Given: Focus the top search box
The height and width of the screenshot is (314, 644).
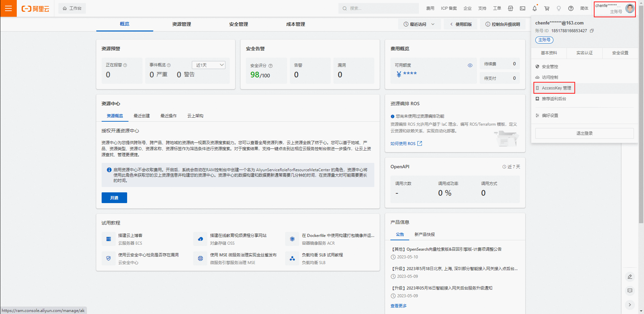Looking at the screenshot, I should pyautogui.click(x=379, y=8).
